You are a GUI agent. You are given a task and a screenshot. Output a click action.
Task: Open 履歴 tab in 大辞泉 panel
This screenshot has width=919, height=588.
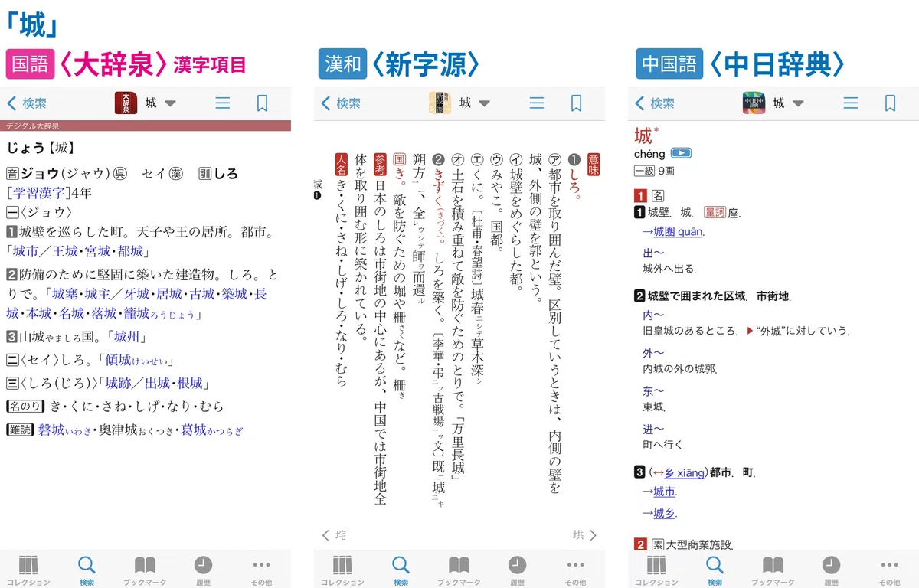pyautogui.click(x=203, y=570)
